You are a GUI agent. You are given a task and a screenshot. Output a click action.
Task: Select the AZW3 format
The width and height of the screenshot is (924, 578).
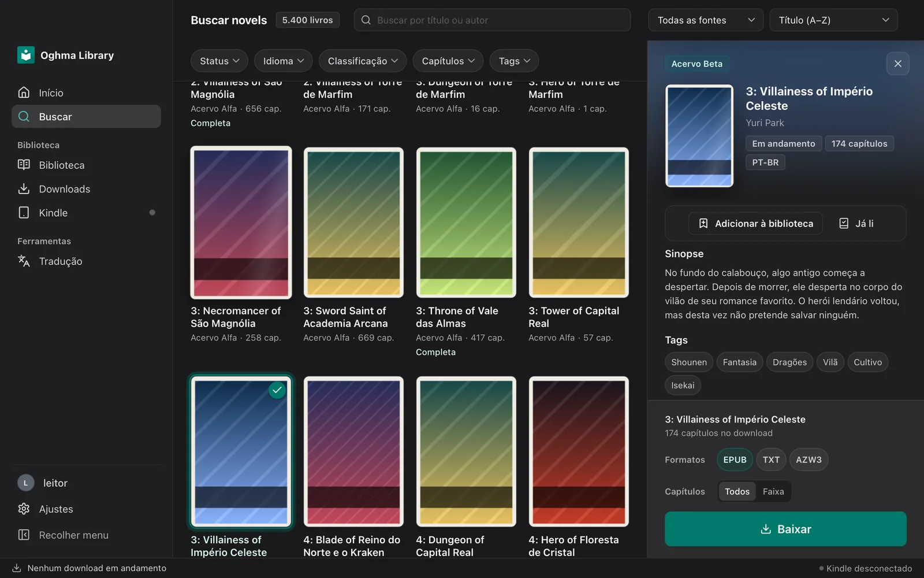pyautogui.click(x=808, y=460)
